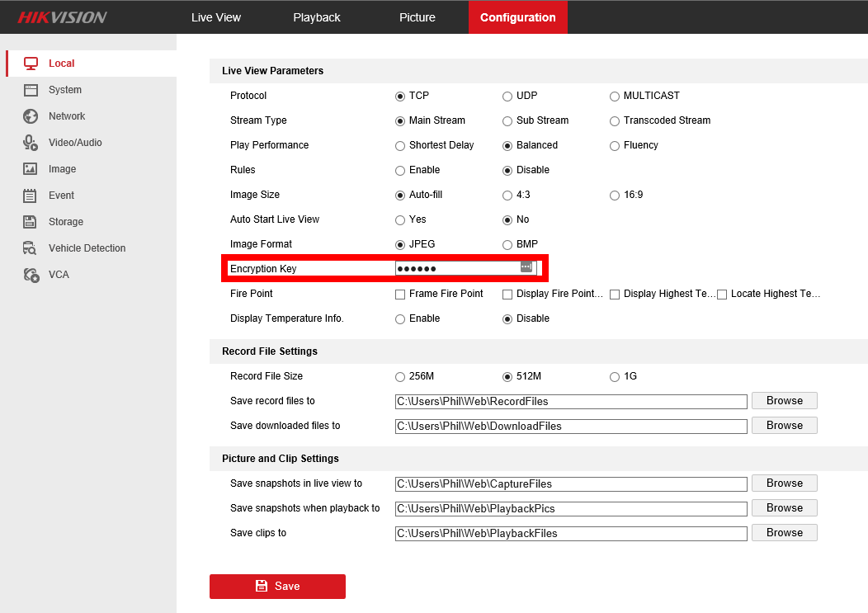Viewport: 868px width, 613px height.
Task: Browse for the record files folder
Action: pos(783,400)
